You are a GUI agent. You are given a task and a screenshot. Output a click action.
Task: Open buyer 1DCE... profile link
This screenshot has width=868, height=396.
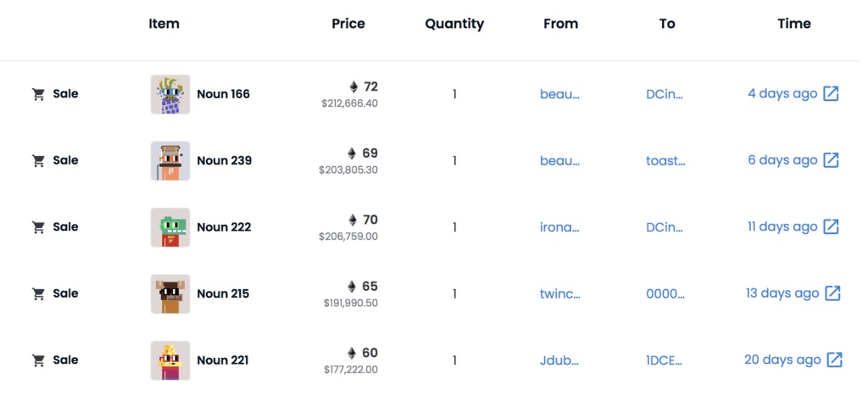click(665, 360)
